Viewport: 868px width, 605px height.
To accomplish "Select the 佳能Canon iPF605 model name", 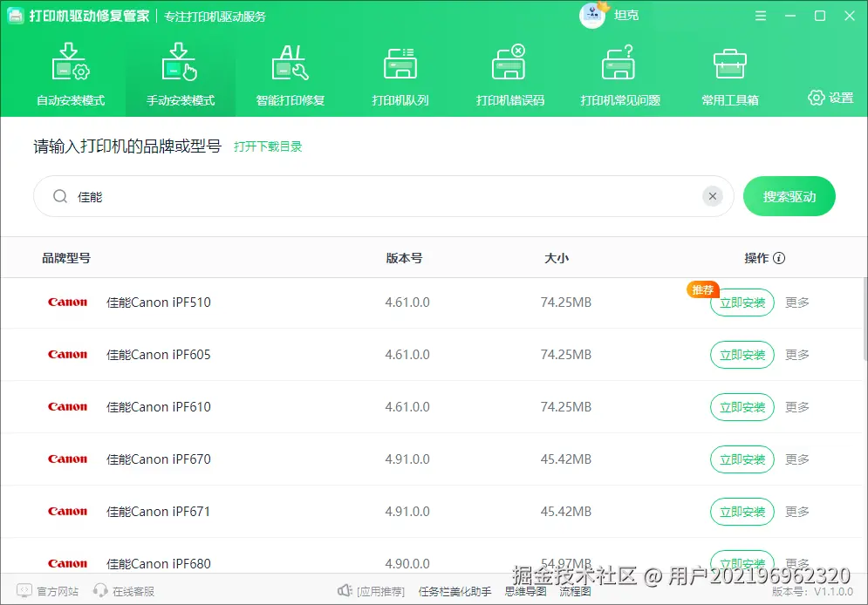I will pos(158,355).
